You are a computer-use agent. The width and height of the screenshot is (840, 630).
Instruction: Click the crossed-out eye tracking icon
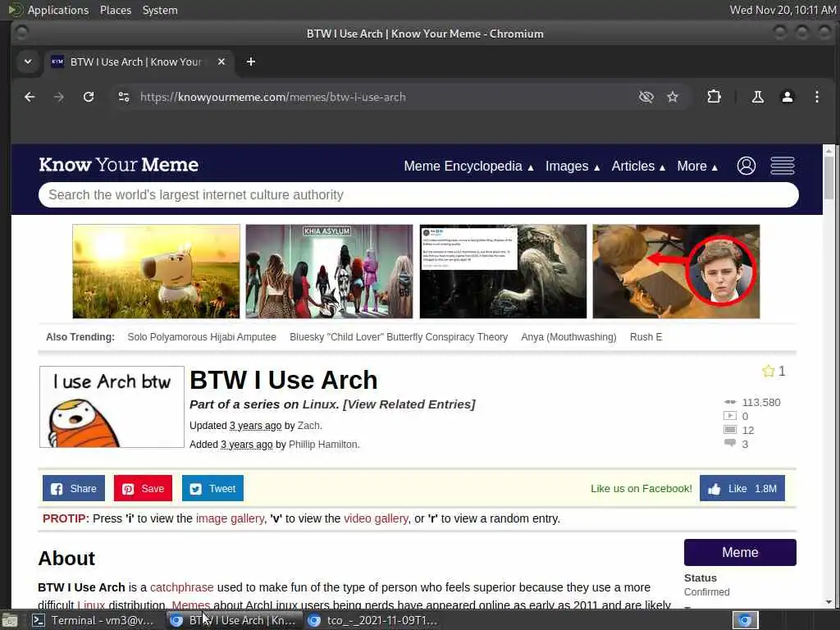[646, 97]
